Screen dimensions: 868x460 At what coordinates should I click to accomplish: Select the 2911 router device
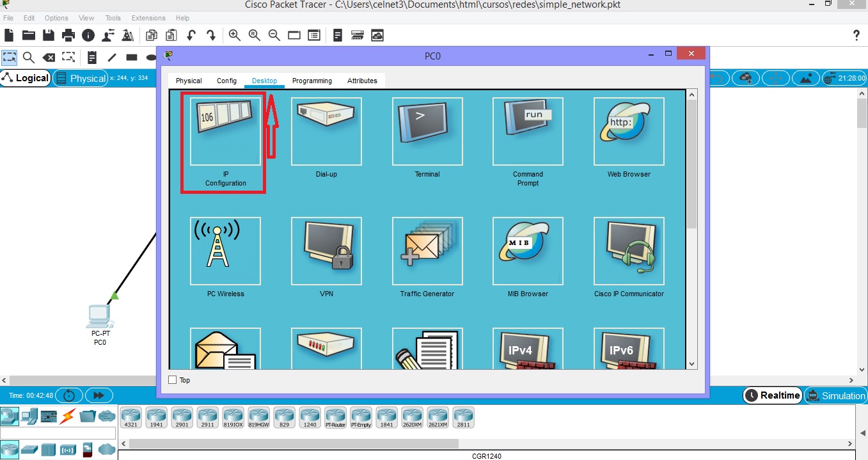pyautogui.click(x=207, y=417)
